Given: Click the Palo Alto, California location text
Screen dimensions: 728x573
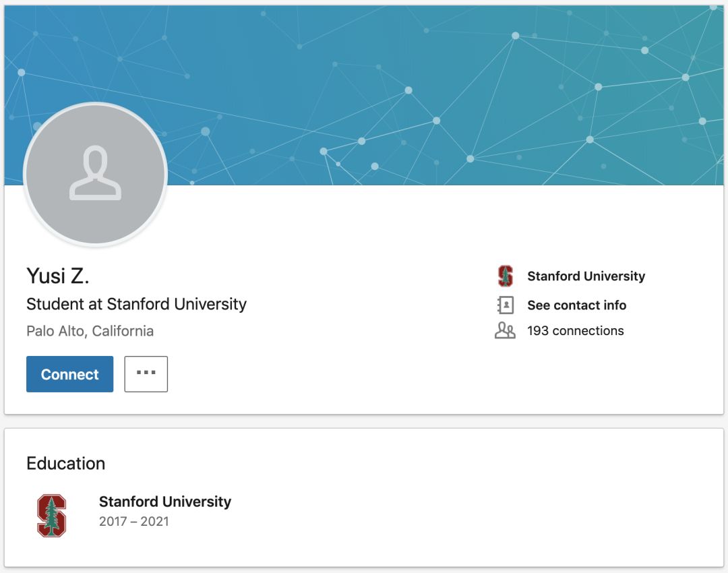Looking at the screenshot, I should [x=90, y=331].
